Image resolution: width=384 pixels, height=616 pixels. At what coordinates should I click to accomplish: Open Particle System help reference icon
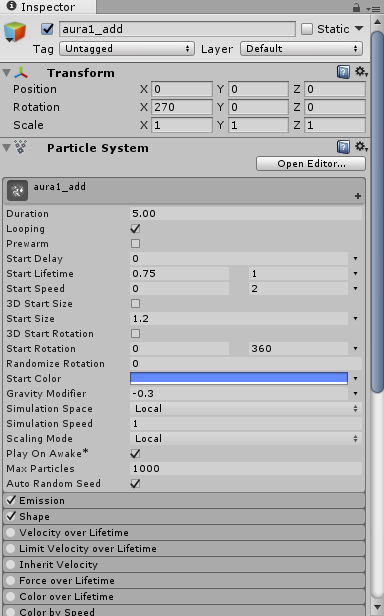[x=343, y=147]
